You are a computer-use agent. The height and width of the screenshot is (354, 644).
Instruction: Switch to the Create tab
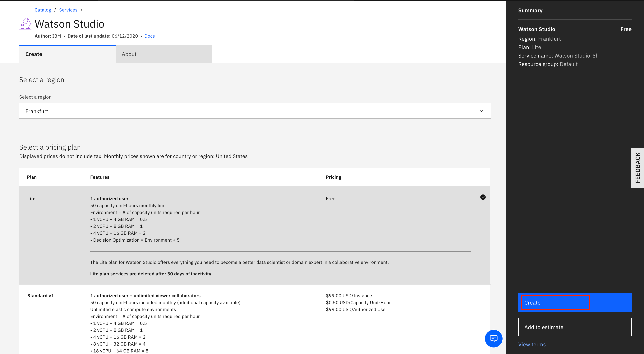coord(34,54)
